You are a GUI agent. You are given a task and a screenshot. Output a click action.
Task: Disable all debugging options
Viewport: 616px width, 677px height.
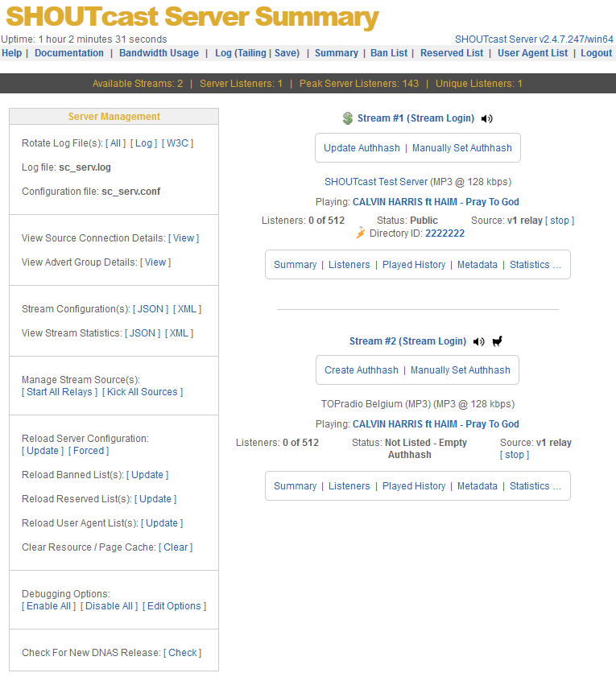tap(109, 606)
